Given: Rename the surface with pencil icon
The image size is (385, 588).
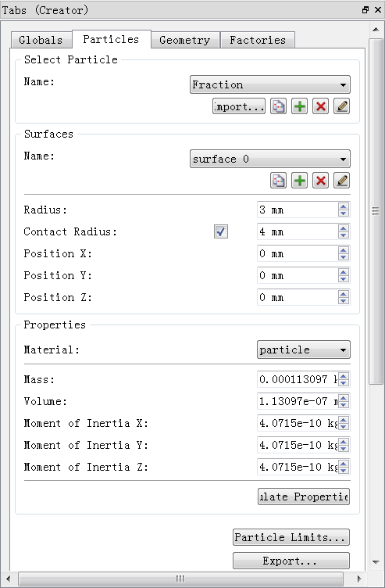Looking at the screenshot, I should pos(341,181).
